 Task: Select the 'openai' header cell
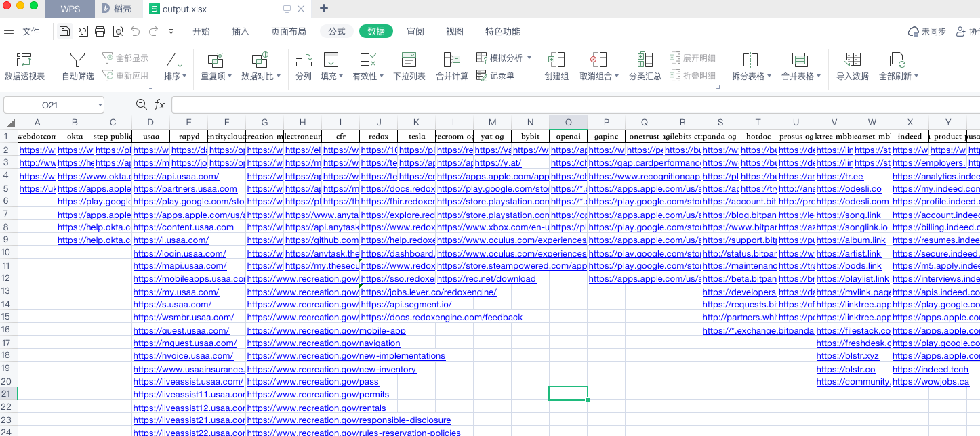click(x=568, y=136)
